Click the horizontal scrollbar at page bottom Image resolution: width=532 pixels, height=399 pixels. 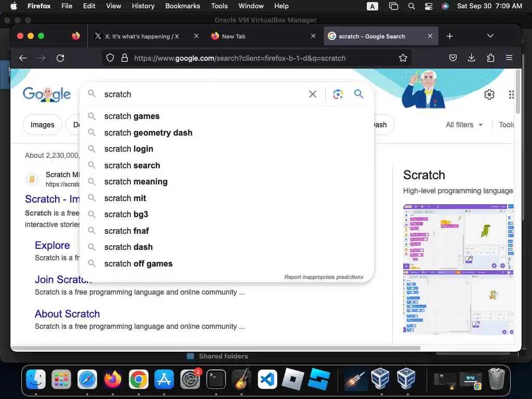point(216,348)
